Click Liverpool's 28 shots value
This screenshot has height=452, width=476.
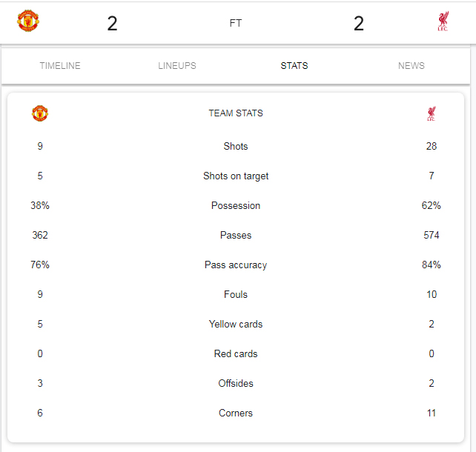[431, 146]
